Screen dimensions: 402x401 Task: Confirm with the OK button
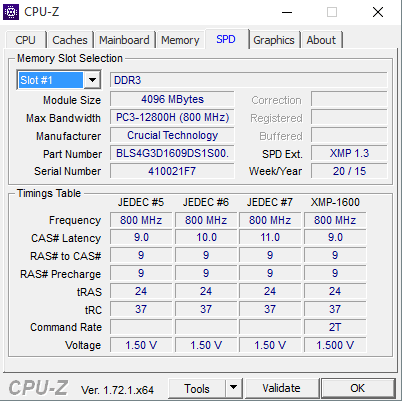(357, 388)
